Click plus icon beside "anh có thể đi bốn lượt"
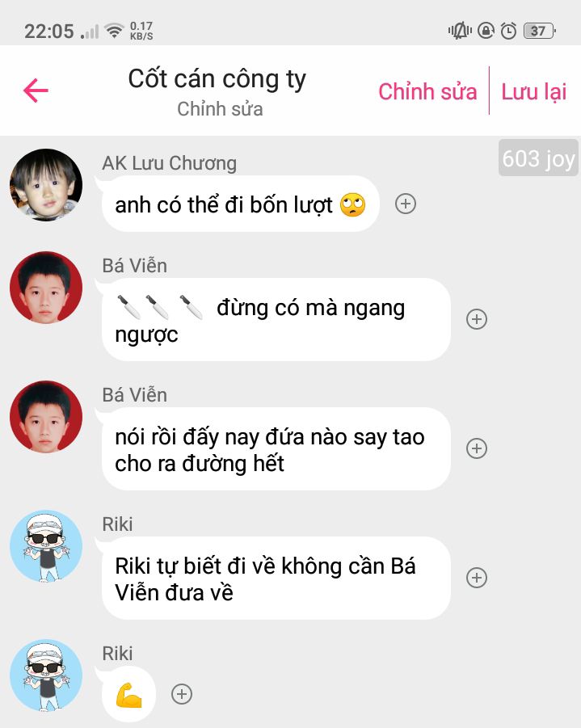 pyautogui.click(x=406, y=204)
